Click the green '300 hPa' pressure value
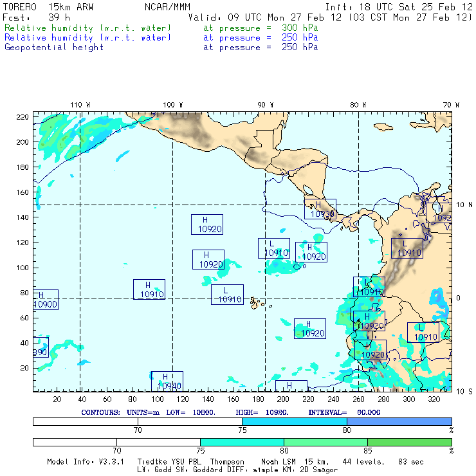 300,28
